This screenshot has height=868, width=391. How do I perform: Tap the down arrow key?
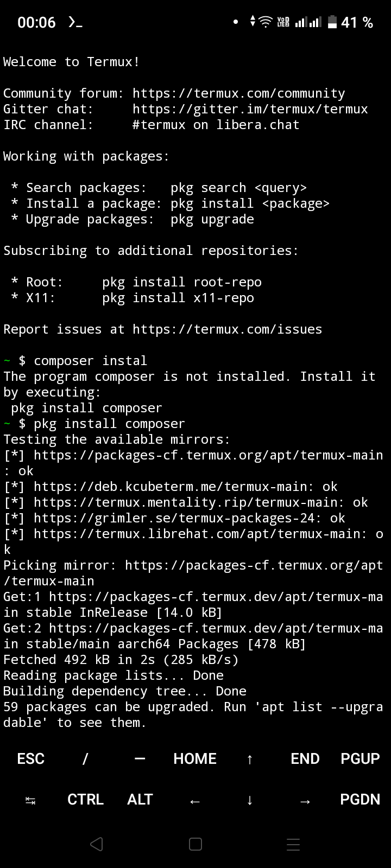pos(250,800)
